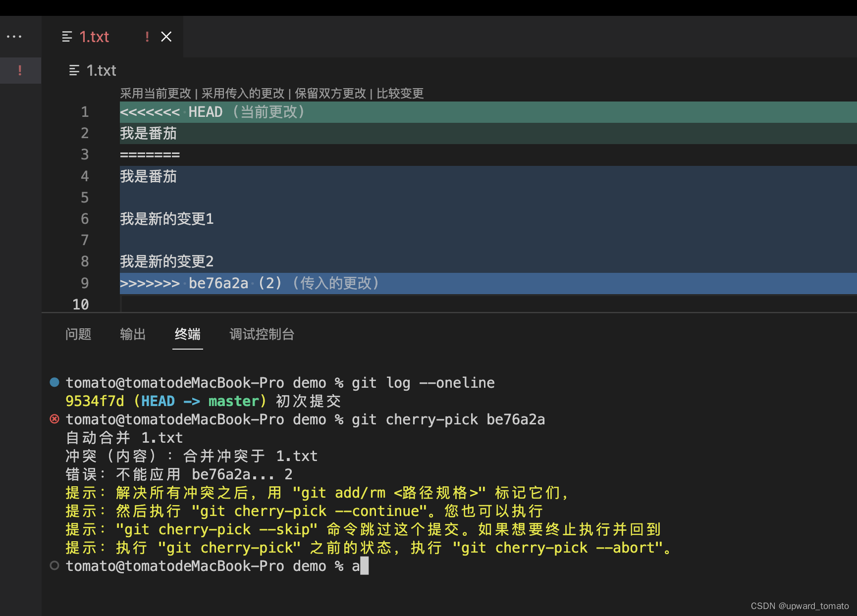Screen dimensions: 857x616
Task: Click the conflict exclamation mark in the 1.txt tab
Action: tap(147, 37)
